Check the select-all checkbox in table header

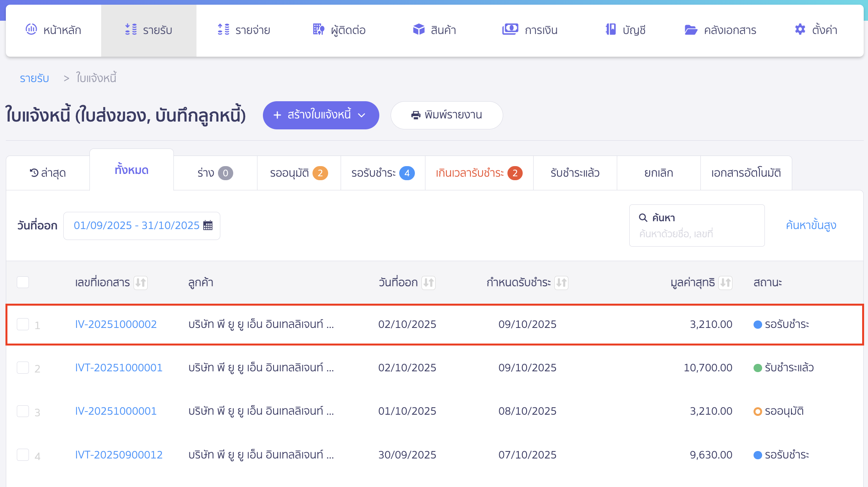pos(23,282)
